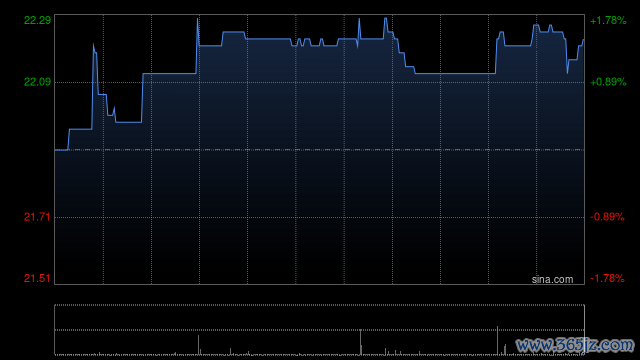Screen dimensions: 640x360
Task: Click the tallest volume bar in lower panel
Action: (x=497, y=340)
